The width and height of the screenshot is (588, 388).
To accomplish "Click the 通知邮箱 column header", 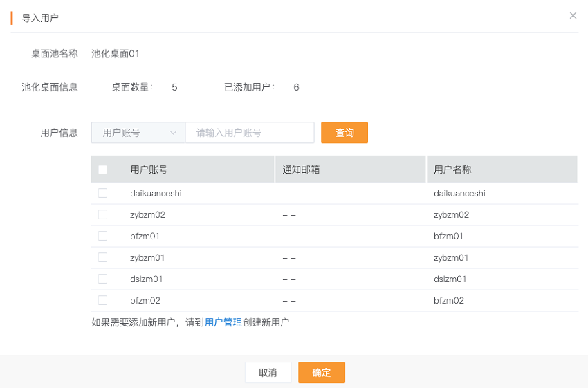I will (301, 169).
